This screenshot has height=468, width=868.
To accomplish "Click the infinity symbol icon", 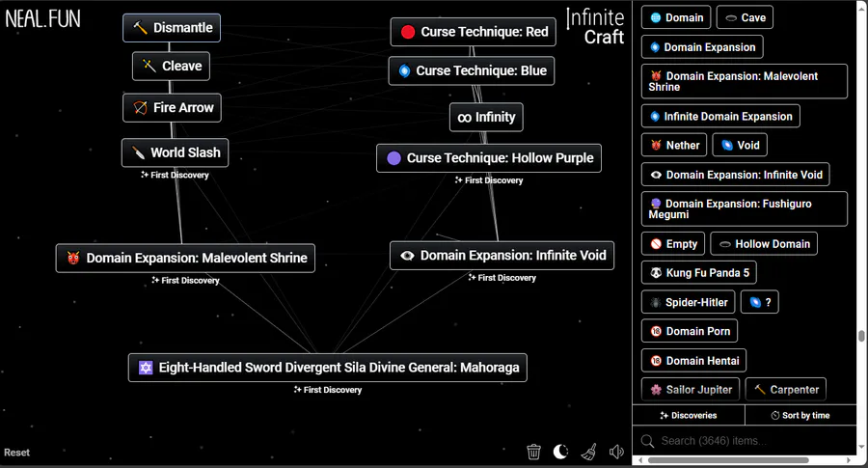I will 465,118.
